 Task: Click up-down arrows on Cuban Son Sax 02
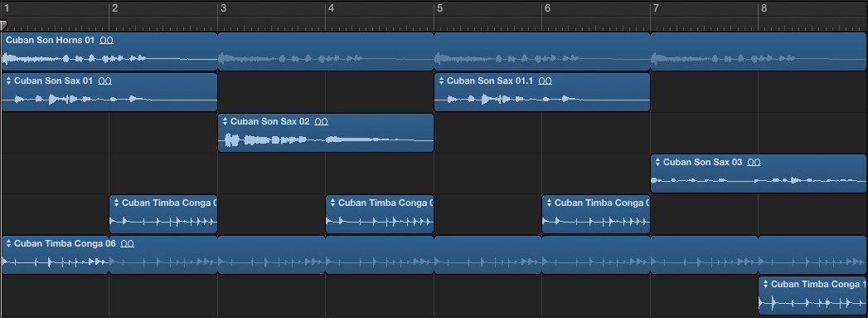point(225,122)
